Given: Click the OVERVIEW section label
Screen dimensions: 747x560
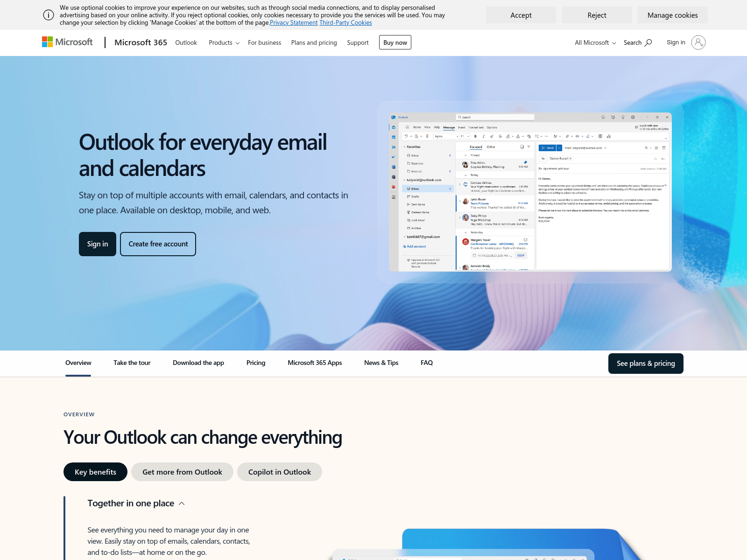Looking at the screenshot, I should click(79, 414).
